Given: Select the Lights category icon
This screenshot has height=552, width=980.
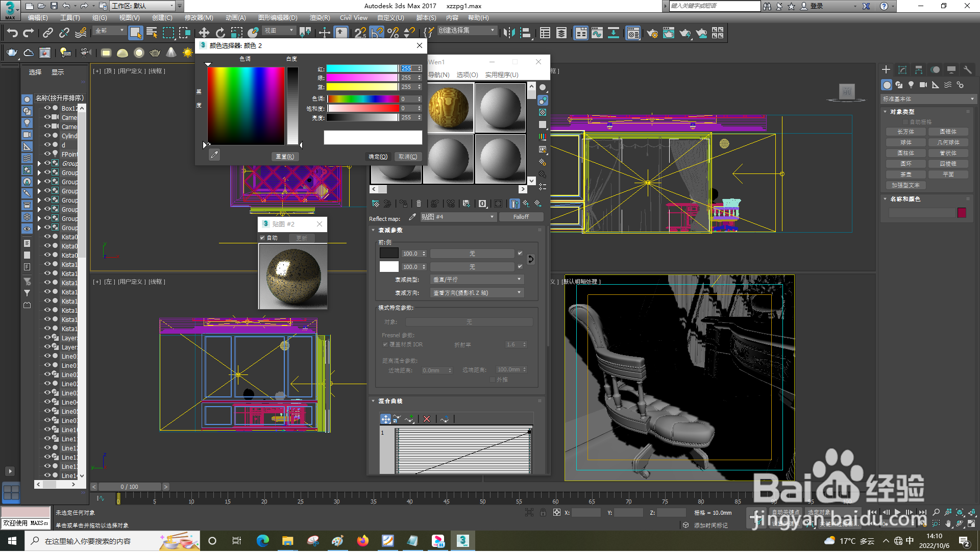Looking at the screenshot, I should pos(911,85).
